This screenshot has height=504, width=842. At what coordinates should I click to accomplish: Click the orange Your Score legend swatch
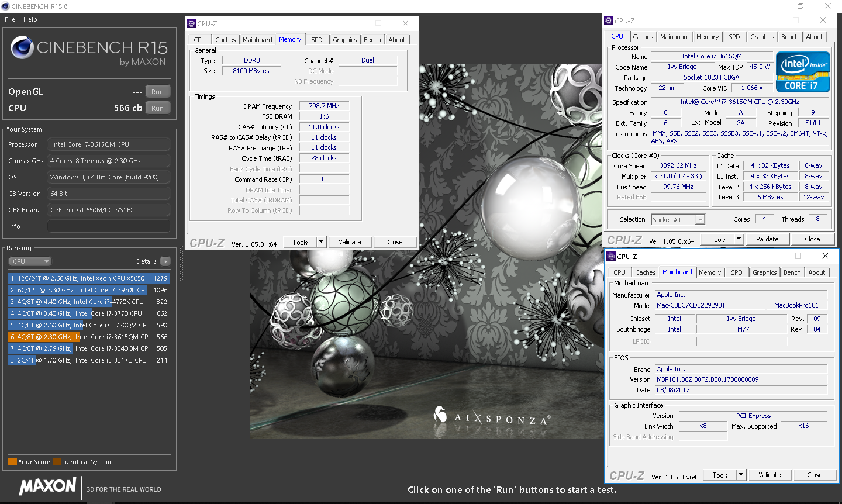pos(13,462)
